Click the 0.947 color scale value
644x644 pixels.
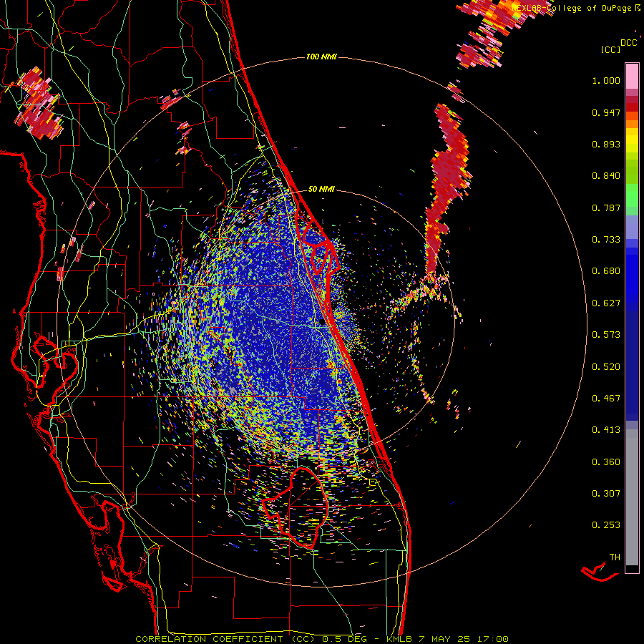[606, 112]
